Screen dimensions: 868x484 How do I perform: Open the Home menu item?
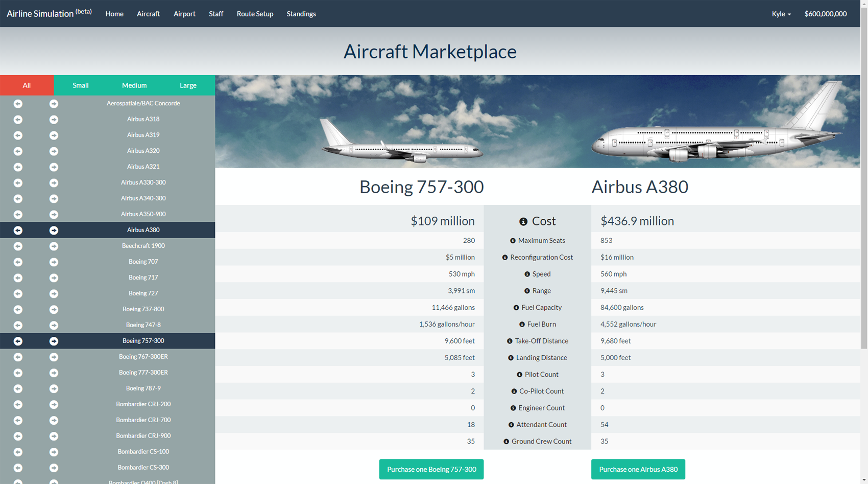114,14
